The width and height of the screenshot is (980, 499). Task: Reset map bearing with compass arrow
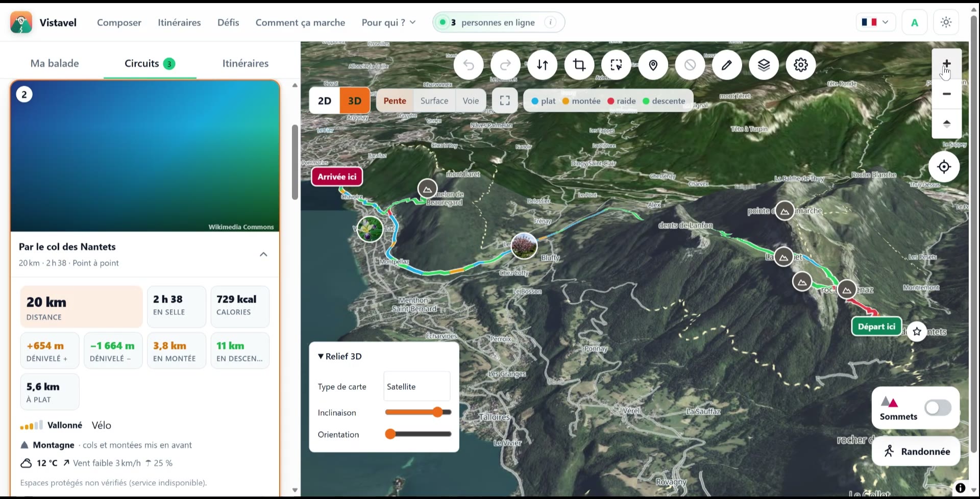click(x=947, y=123)
